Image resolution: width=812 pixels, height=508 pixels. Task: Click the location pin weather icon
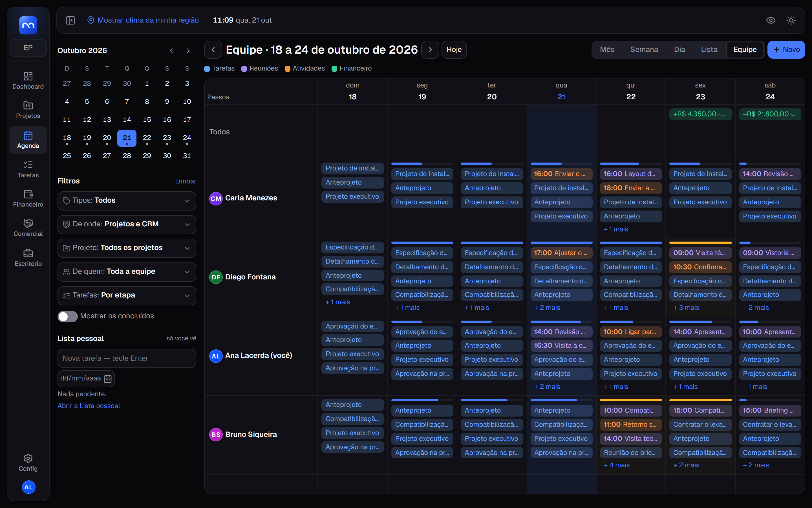click(x=91, y=20)
